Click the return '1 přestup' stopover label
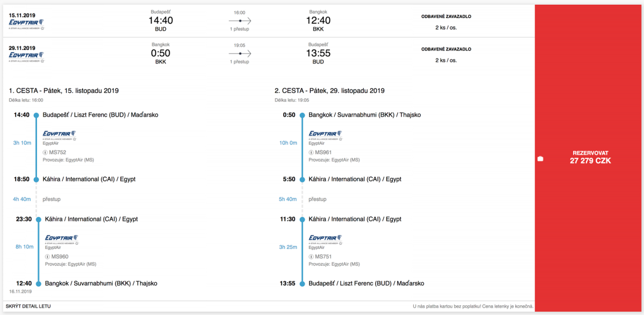The height and width of the screenshot is (315, 644). coord(239,62)
